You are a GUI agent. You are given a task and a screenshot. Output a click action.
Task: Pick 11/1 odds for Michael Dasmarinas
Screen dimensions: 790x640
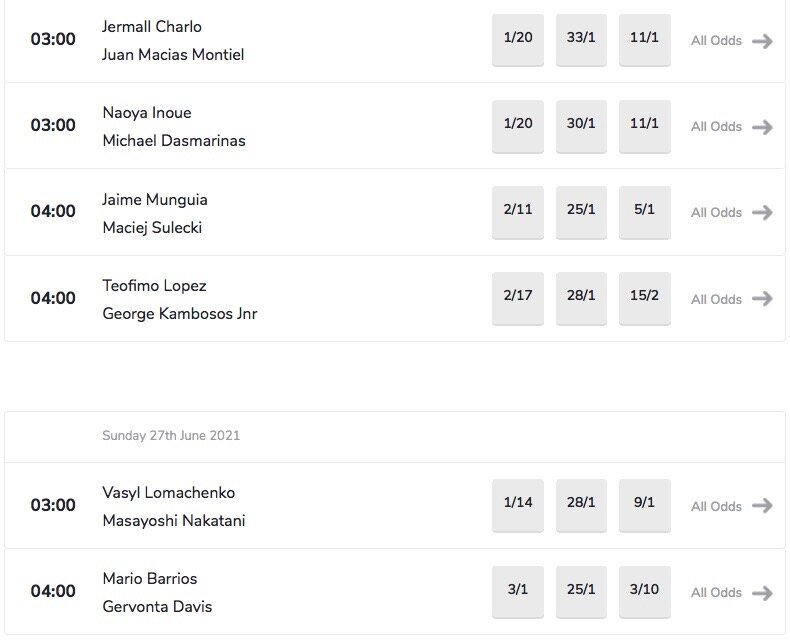click(644, 125)
